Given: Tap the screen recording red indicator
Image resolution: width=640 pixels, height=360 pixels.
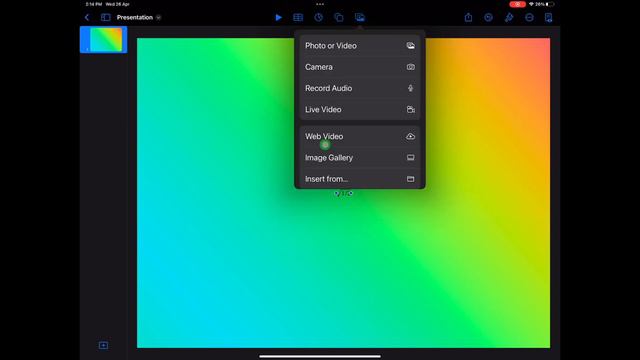Looking at the screenshot, I should pos(517,4).
